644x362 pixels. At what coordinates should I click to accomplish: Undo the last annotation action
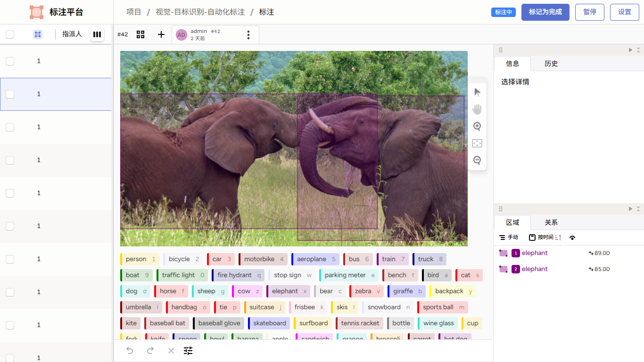point(130,351)
